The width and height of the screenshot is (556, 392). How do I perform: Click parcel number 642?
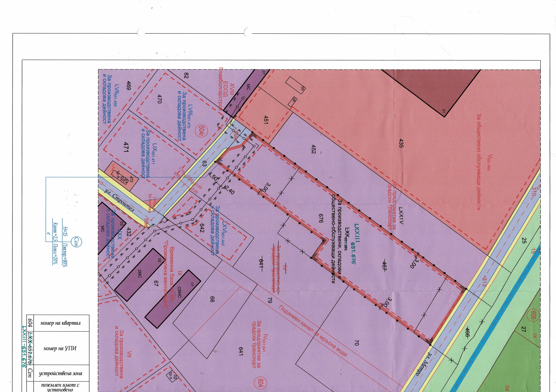click(202, 228)
